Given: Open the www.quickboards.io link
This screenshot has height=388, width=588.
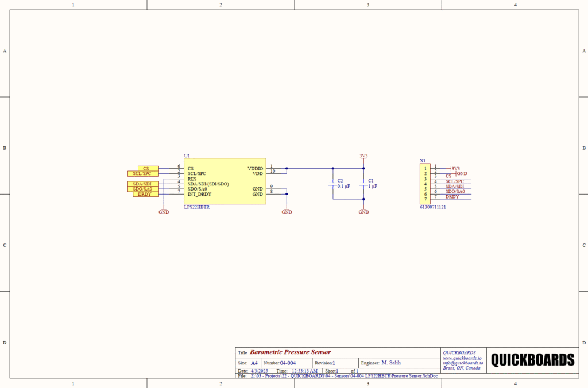Looking at the screenshot, I should coord(462,358).
